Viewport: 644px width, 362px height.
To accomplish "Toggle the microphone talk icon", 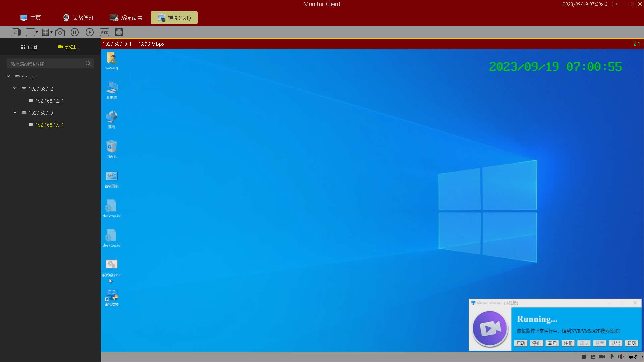I will click(612, 357).
